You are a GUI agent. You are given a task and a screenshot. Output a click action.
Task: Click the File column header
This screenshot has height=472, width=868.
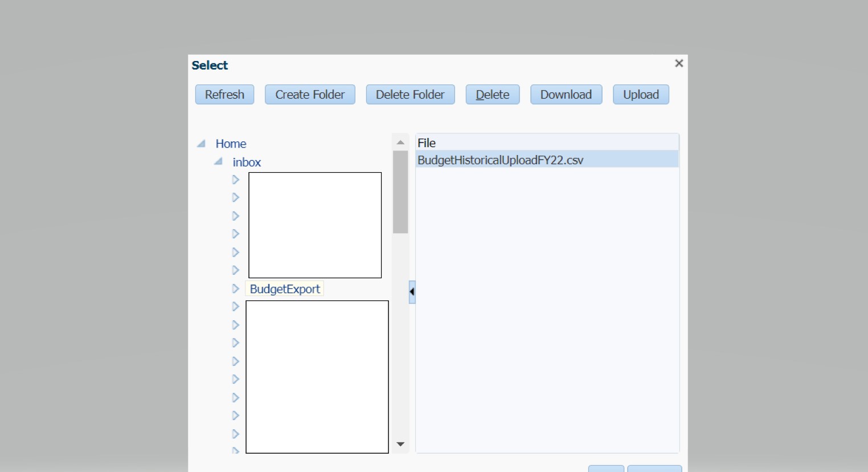click(x=547, y=143)
